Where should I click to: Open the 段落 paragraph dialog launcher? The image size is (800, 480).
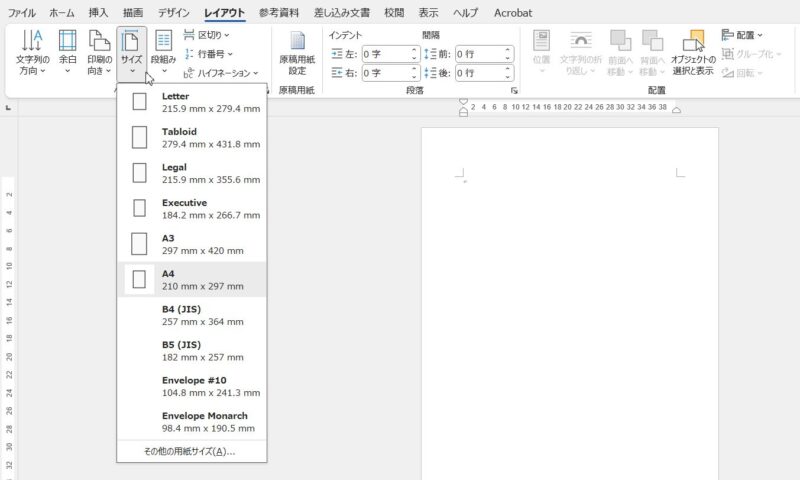pyautogui.click(x=515, y=91)
